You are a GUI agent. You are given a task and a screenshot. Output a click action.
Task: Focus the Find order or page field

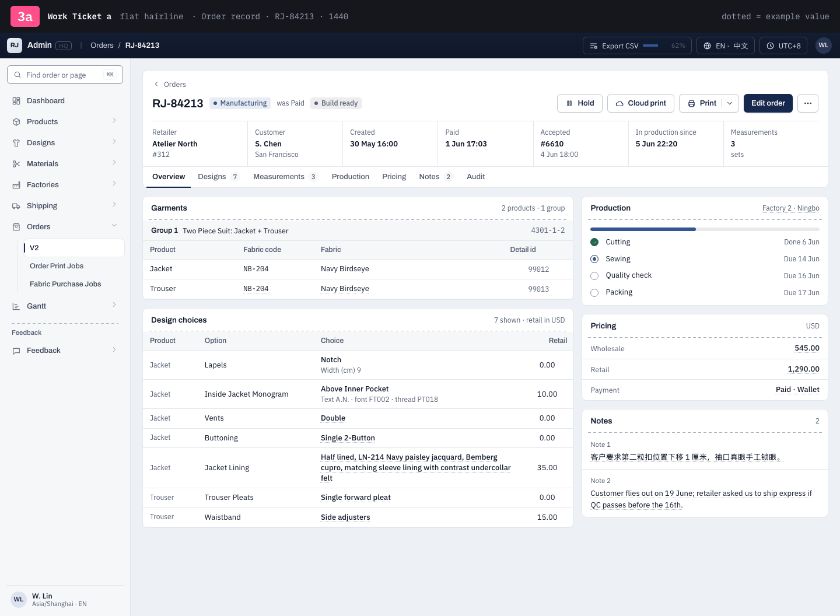click(x=65, y=75)
